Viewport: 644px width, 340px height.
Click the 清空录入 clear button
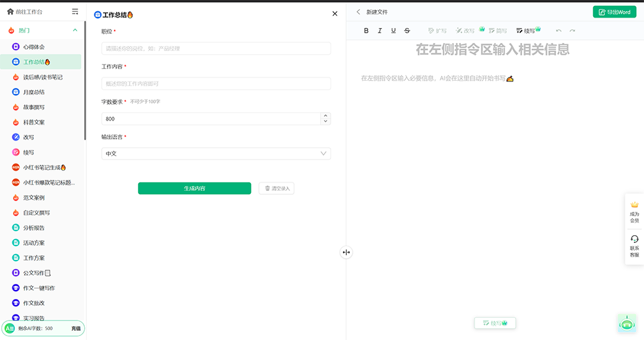tap(277, 188)
